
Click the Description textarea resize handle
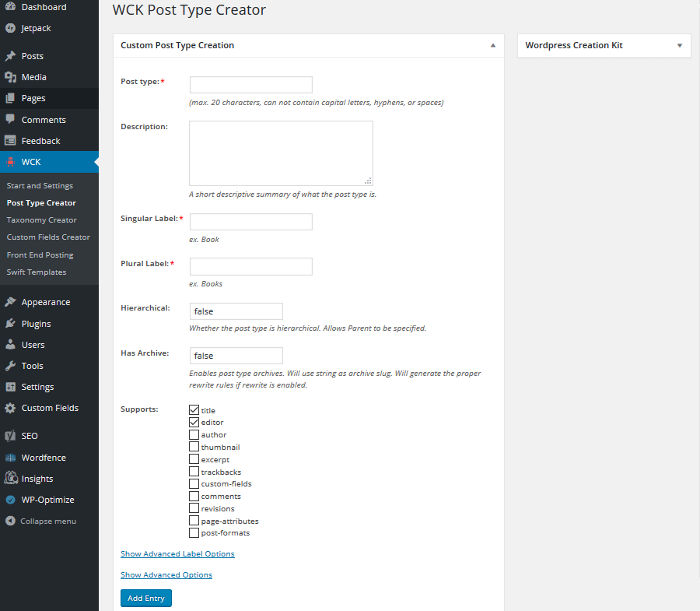[369, 181]
